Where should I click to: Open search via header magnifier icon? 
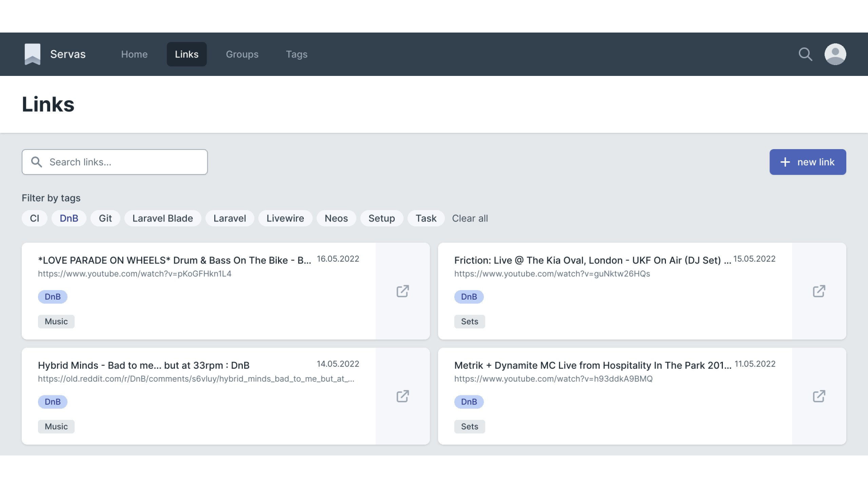click(x=805, y=54)
